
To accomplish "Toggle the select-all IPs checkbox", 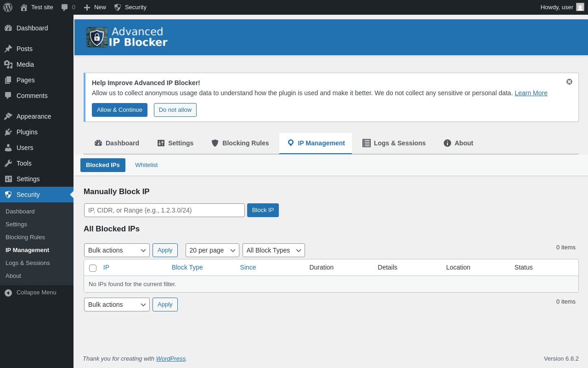I will [93, 268].
